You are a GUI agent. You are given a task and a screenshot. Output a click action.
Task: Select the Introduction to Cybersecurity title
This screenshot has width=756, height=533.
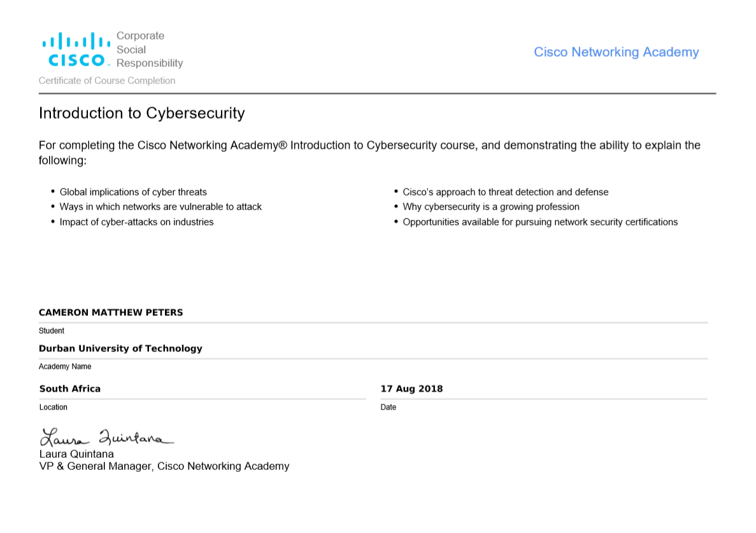(x=141, y=113)
